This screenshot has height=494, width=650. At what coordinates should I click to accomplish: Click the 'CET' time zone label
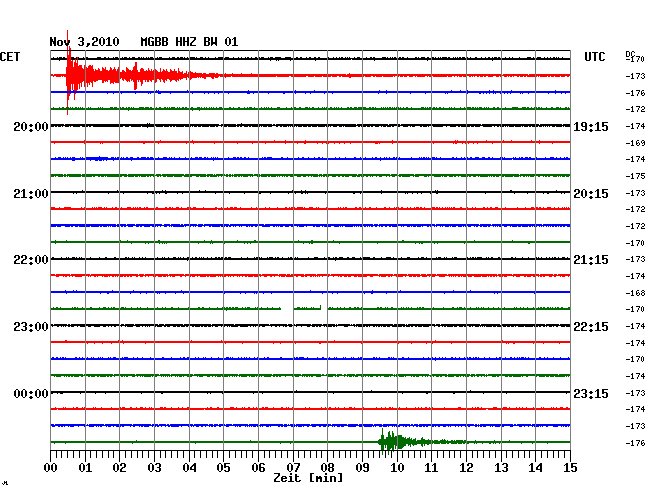10,57
